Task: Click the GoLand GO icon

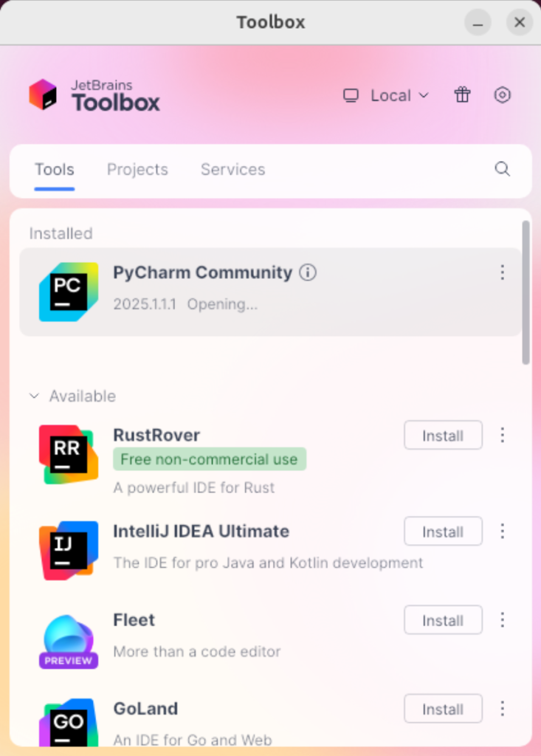Action: tap(69, 722)
